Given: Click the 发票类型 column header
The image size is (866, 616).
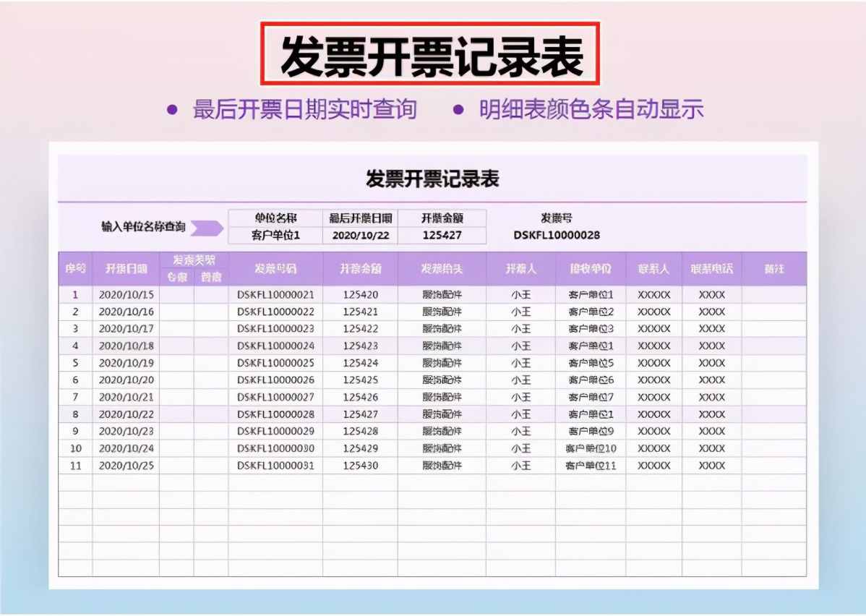Looking at the screenshot, I should 194,260.
